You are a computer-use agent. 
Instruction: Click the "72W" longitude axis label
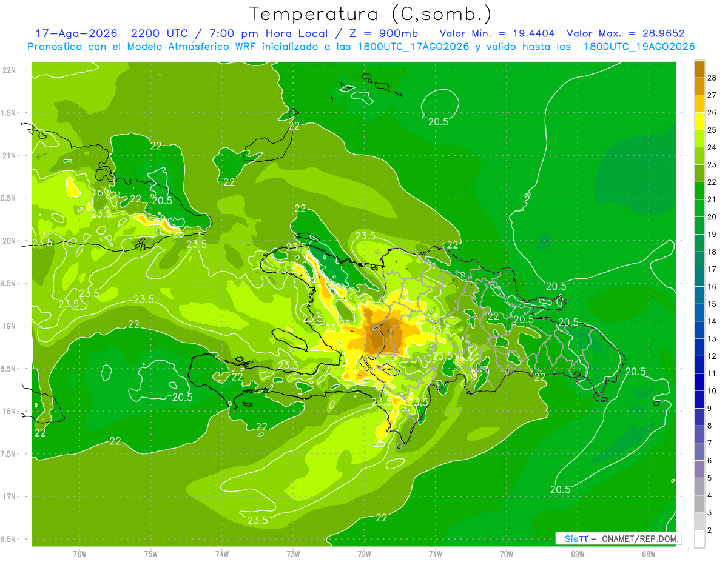(364, 554)
